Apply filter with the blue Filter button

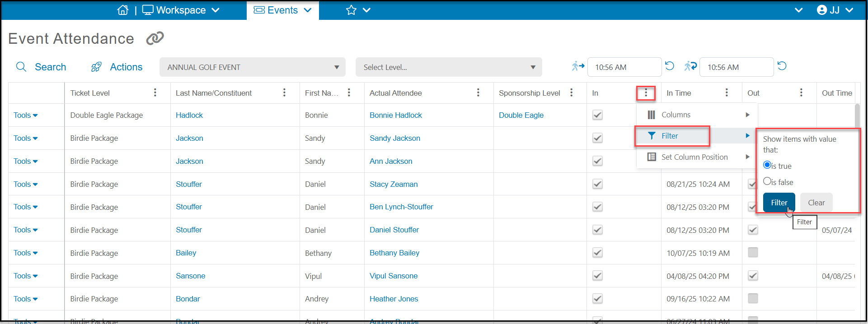(779, 203)
